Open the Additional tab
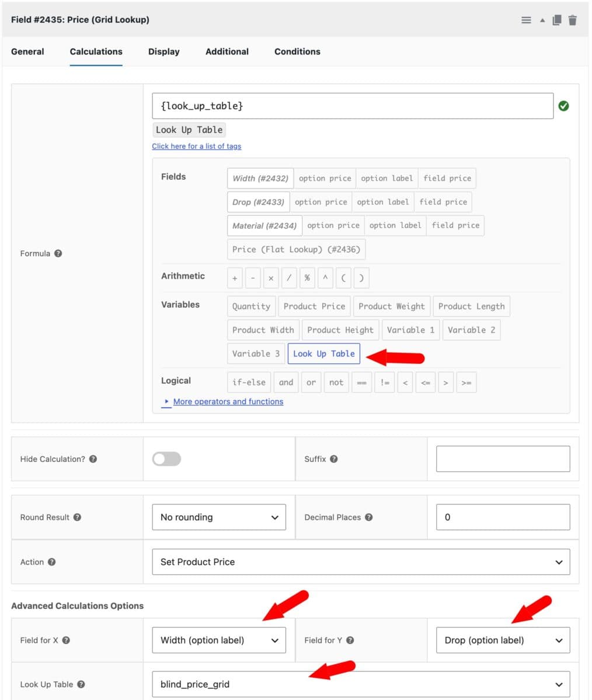This screenshot has width=592, height=700. point(227,51)
